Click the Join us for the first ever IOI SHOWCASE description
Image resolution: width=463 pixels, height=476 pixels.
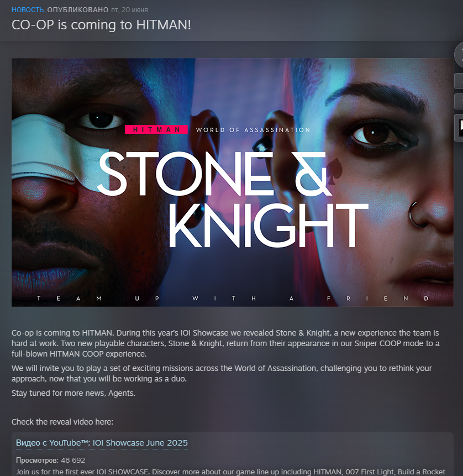[x=230, y=472]
